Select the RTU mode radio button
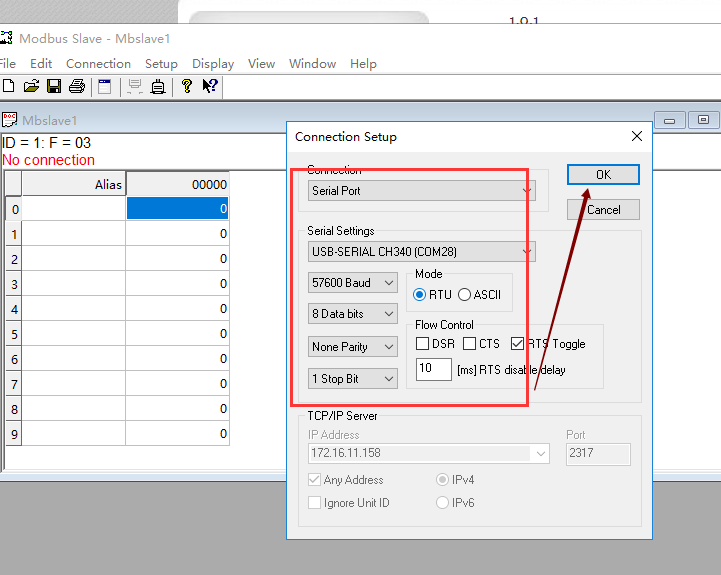Viewport: 721px width, 575px height. click(x=420, y=295)
